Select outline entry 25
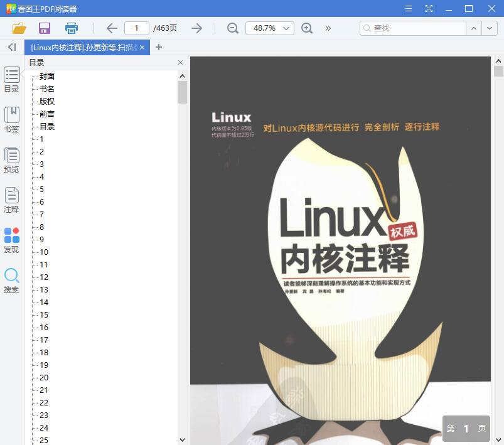This screenshot has width=504, height=445. [x=44, y=440]
